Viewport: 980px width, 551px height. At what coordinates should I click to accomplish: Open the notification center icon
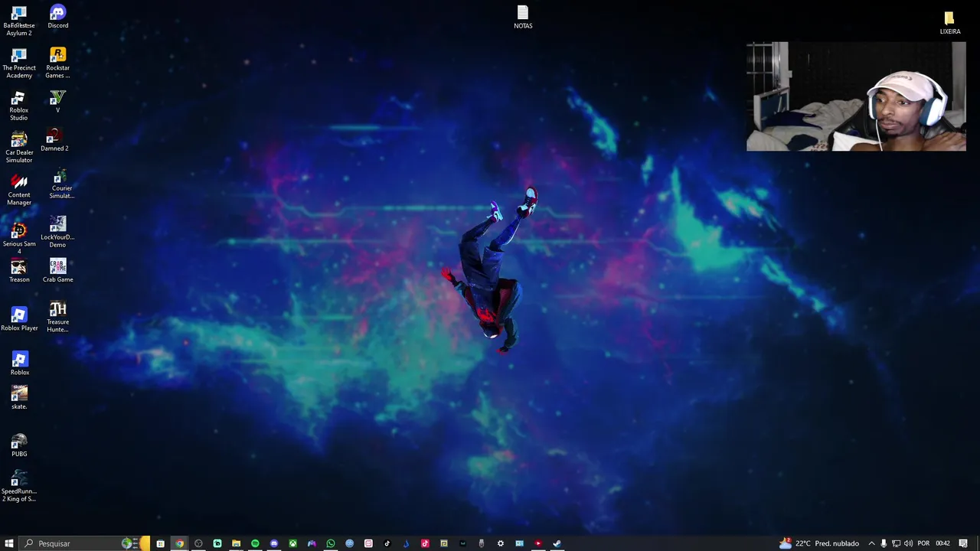coord(963,543)
